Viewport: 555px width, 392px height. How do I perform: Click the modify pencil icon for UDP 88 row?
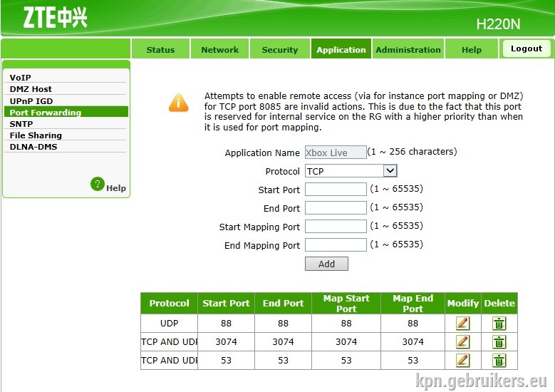pos(463,324)
